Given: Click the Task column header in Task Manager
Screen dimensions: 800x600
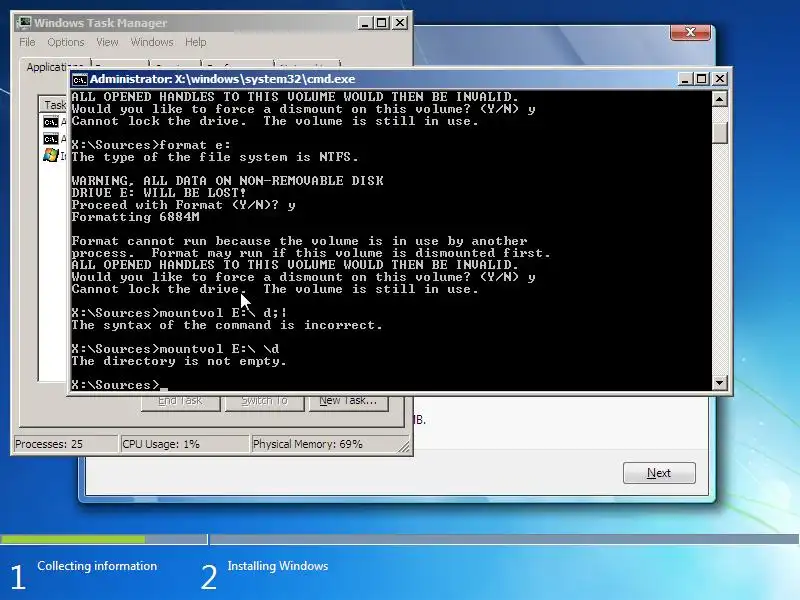Looking at the screenshot, I should [x=54, y=105].
